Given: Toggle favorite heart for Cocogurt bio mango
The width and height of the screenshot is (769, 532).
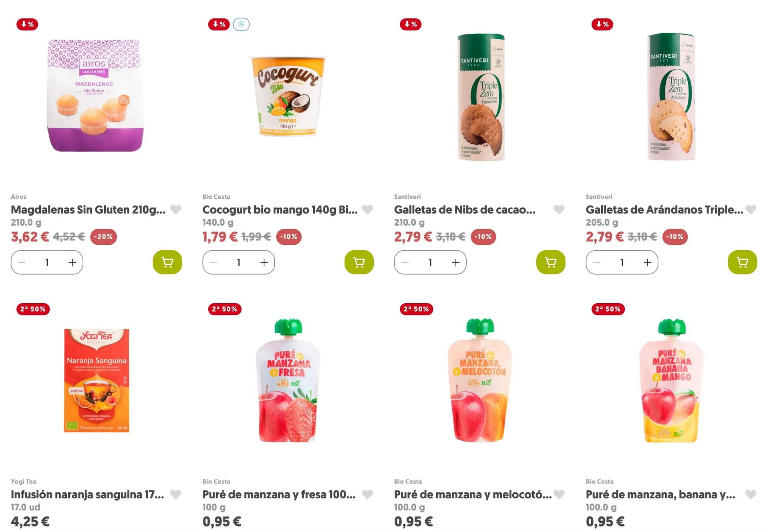Looking at the screenshot, I should pyautogui.click(x=367, y=210).
